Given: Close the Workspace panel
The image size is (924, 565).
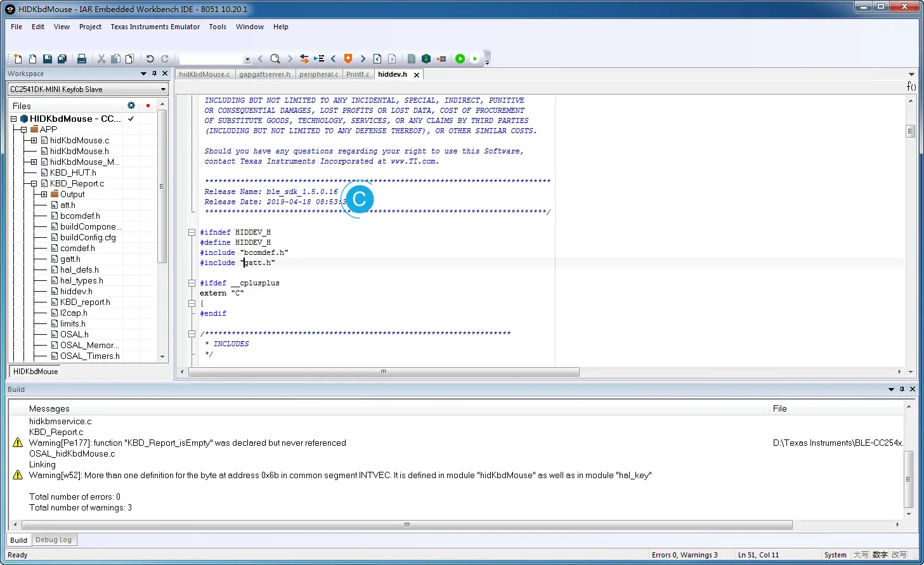Looking at the screenshot, I should tap(165, 74).
